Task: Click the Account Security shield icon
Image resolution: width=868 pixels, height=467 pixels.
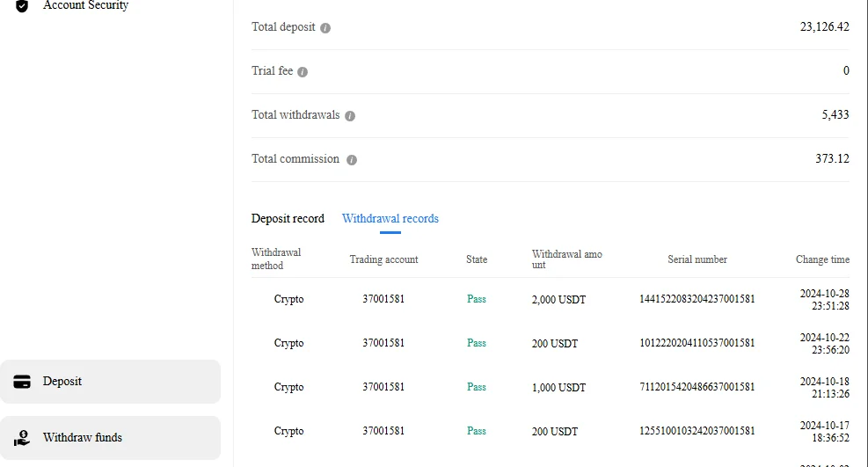Action: pyautogui.click(x=22, y=5)
